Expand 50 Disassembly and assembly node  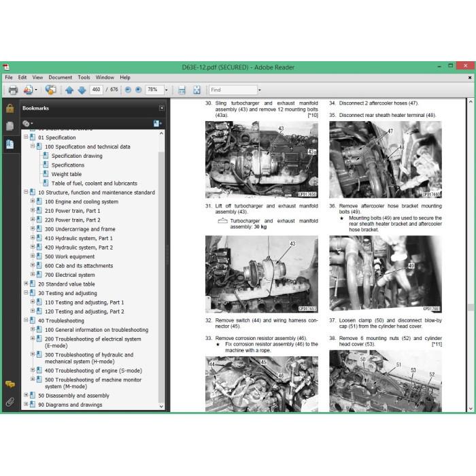click(x=26, y=395)
